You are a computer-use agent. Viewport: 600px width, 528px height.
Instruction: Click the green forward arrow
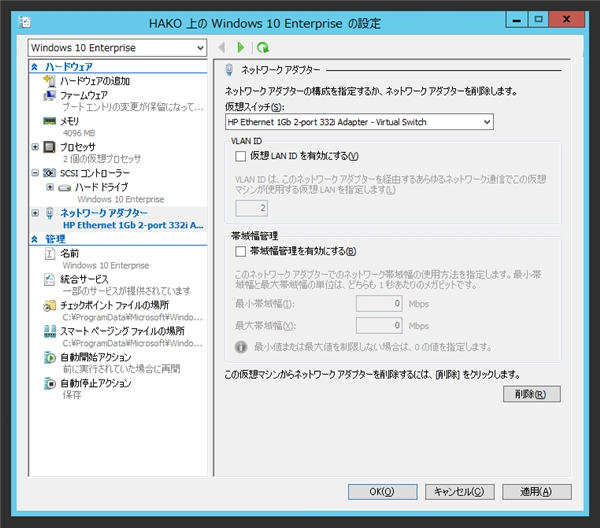[x=241, y=47]
